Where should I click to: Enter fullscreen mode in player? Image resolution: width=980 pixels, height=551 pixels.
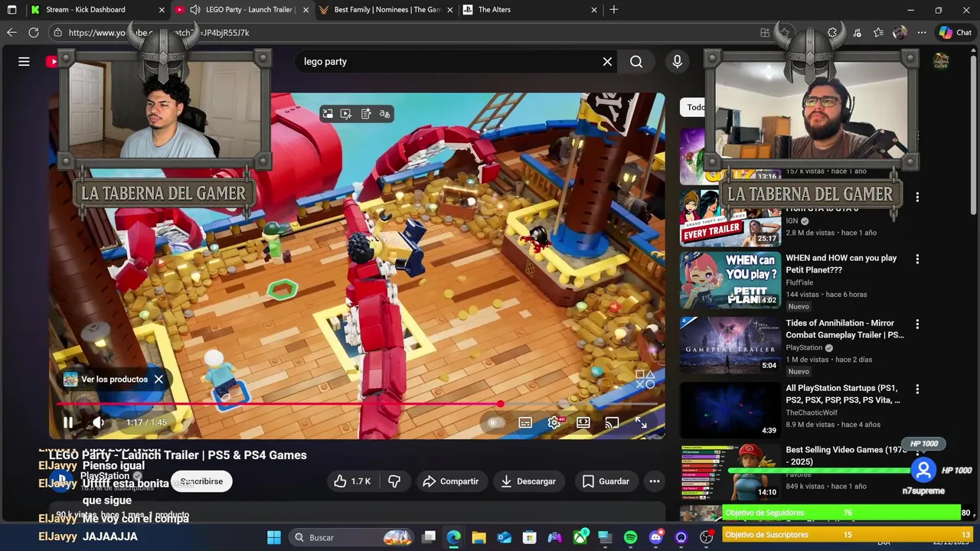pyautogui.click(x=641, y=422)
